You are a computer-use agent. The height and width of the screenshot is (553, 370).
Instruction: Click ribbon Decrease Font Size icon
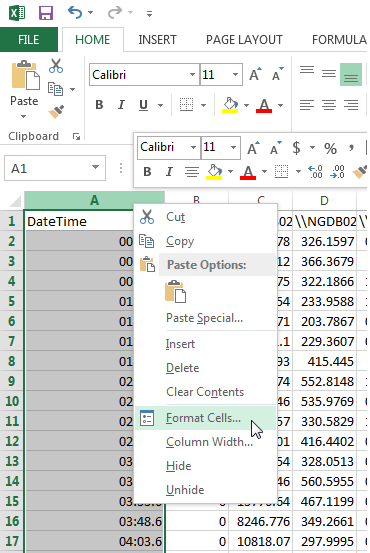tap(278, 74)
